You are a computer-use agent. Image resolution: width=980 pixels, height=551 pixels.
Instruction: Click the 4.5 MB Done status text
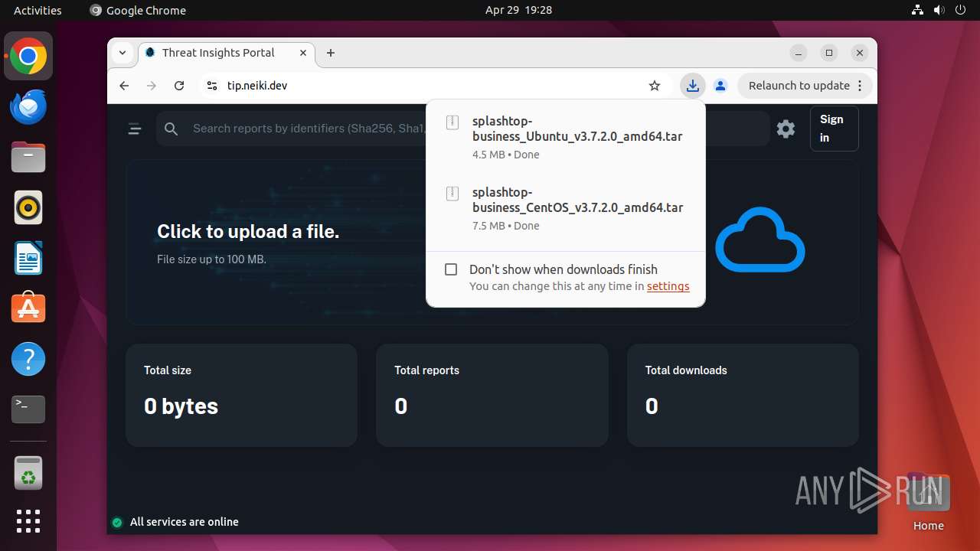[505, 155]
